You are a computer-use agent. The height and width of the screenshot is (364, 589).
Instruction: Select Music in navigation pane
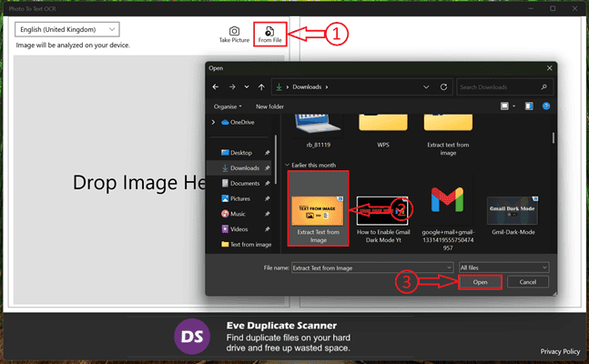coord(233,214)
